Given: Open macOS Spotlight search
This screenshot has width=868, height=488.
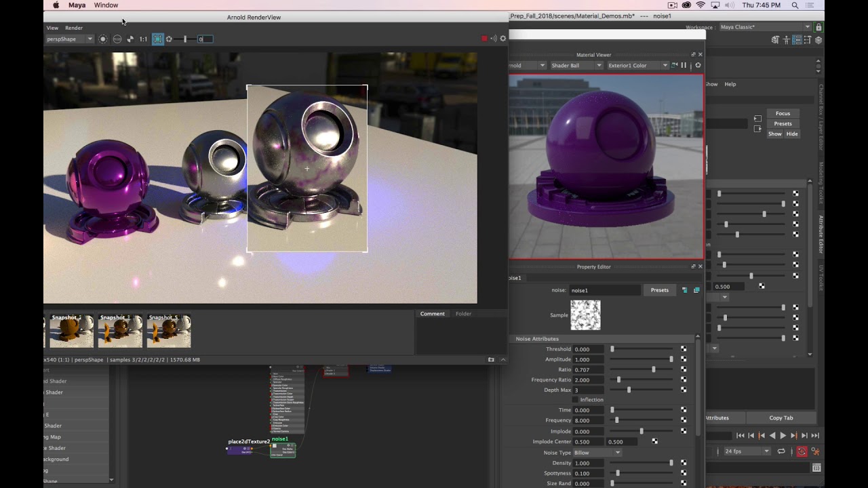Looking at the screenshot, I should [795, 5].
